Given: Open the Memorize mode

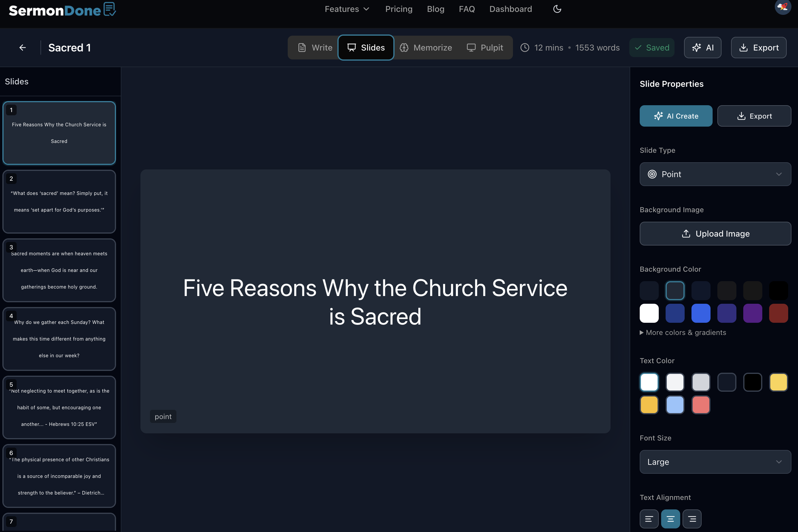Looking at the screenshot, I should pyautogui.click(x=426, y=48).
